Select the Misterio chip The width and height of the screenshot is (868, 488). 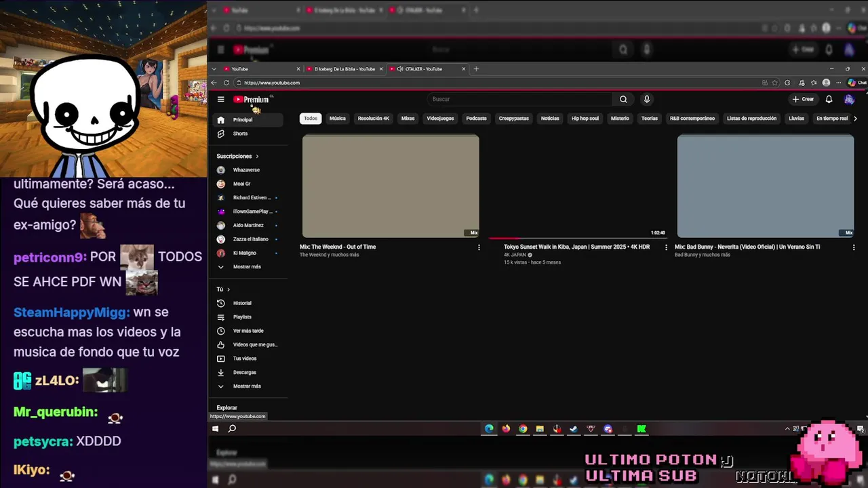620,118
